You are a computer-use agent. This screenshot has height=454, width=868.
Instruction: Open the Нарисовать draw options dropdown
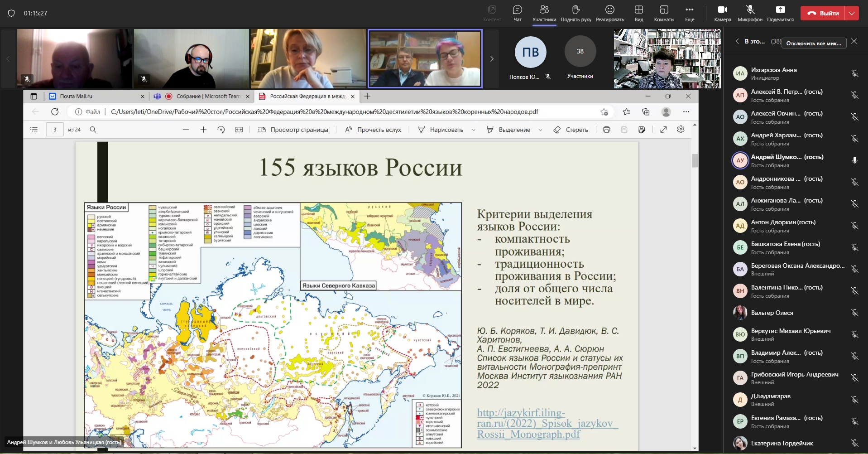(x=474, y=130)
